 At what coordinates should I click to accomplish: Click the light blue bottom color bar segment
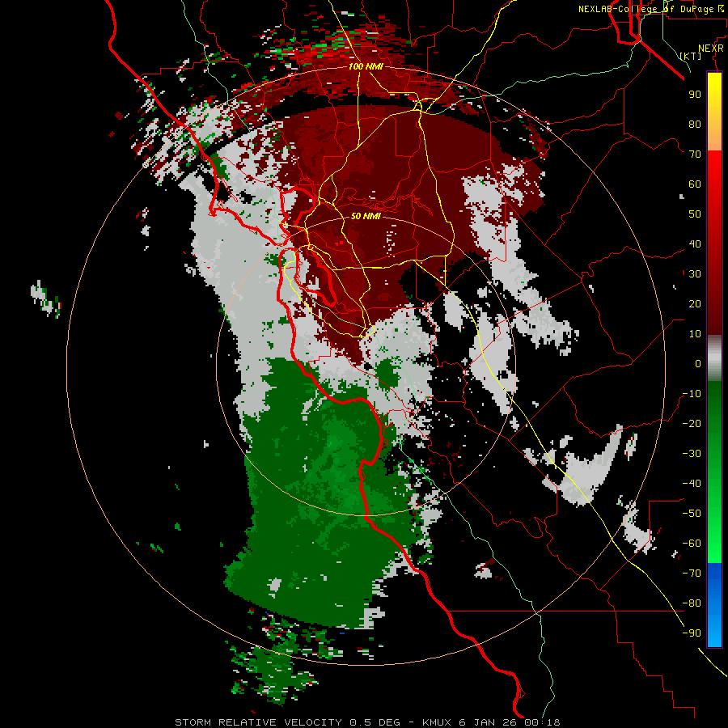(x=714, y=629)
